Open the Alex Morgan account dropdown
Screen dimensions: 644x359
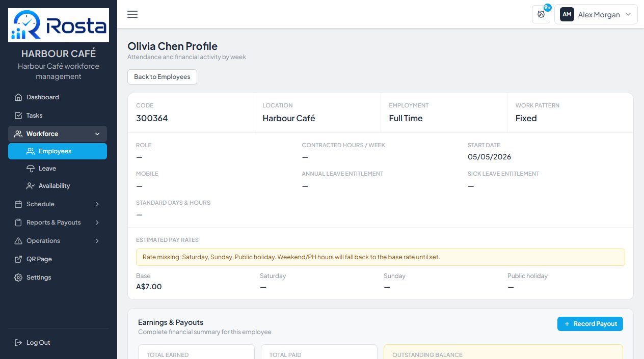[x=596, y=14]
